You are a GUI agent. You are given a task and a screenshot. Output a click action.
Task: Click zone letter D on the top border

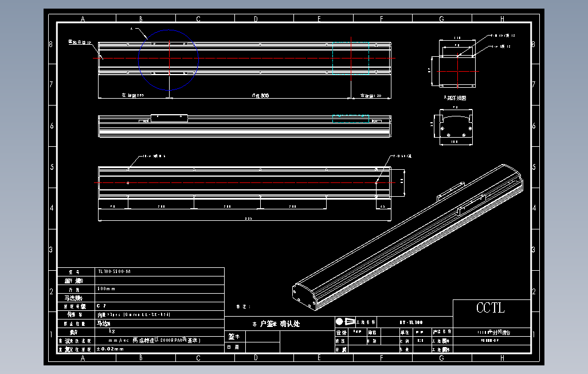(x=256, y=19)
